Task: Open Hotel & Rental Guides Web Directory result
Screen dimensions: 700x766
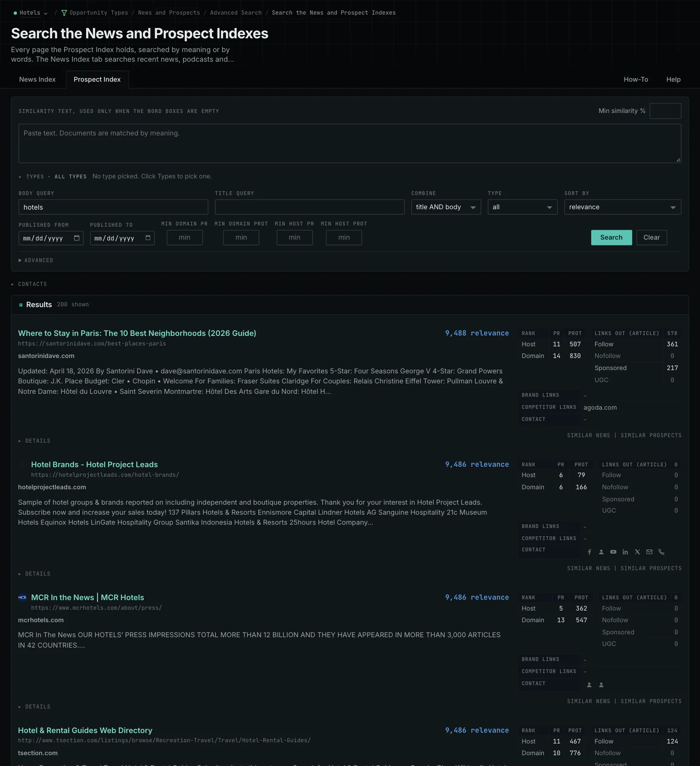Action: [85, 731]
